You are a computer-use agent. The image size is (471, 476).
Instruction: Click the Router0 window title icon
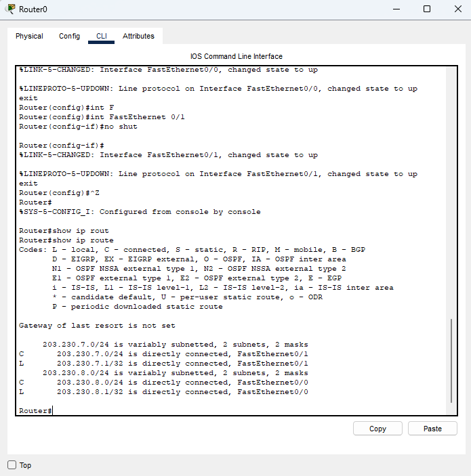(11, 9)
